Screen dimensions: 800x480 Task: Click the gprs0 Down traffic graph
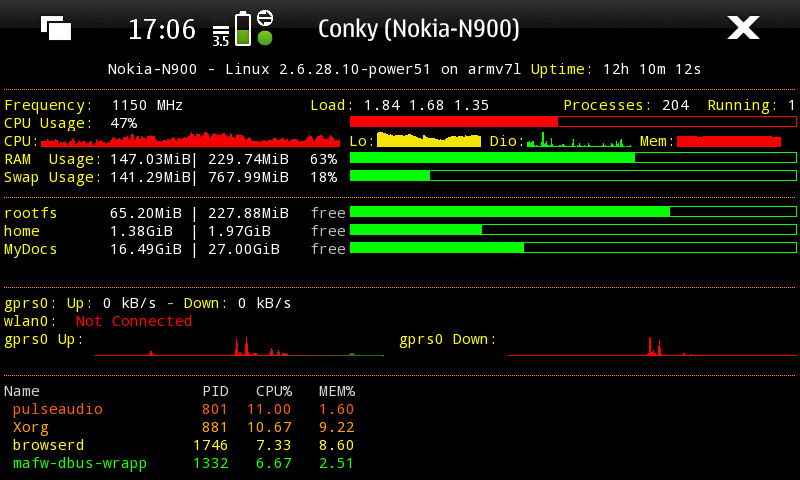[652, 346]
